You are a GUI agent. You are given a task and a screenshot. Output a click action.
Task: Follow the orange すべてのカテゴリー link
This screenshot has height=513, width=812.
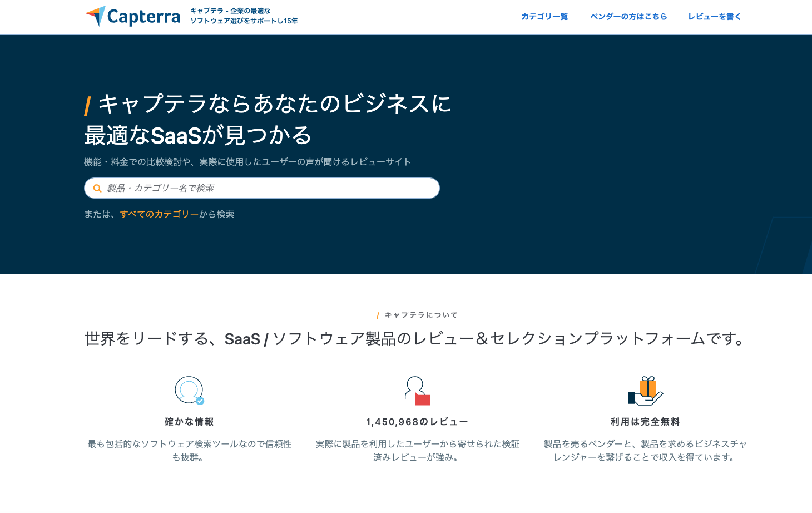point(159,214)
